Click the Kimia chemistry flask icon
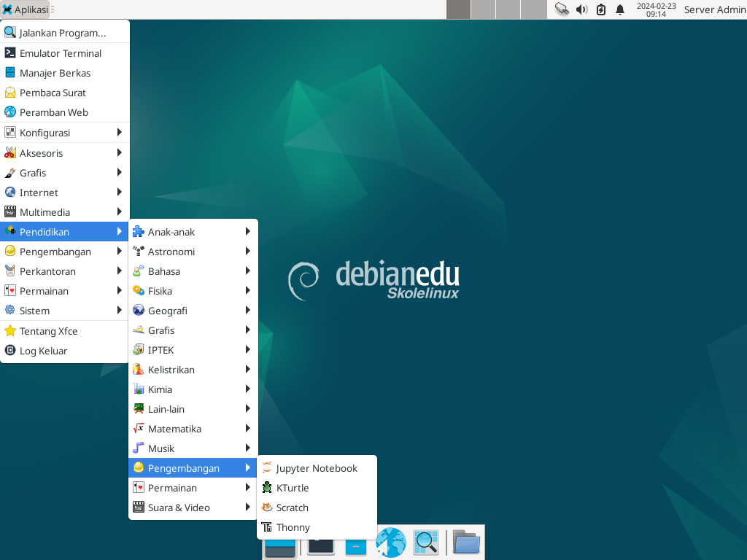747x560 pixels. 139,389
